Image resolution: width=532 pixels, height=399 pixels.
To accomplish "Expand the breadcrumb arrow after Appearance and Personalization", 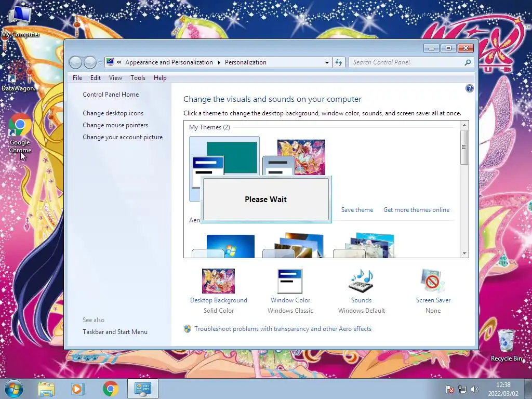I will tap(219, 62).
